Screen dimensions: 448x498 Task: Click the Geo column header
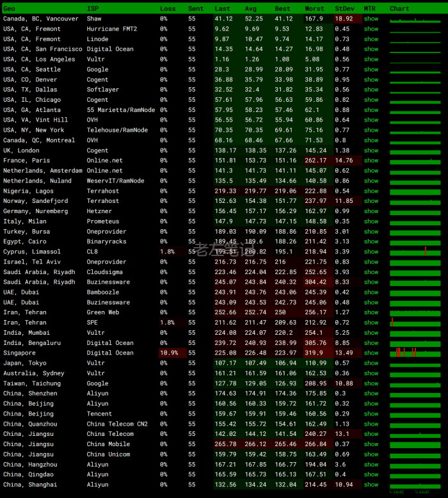click(x=9, y=8)
